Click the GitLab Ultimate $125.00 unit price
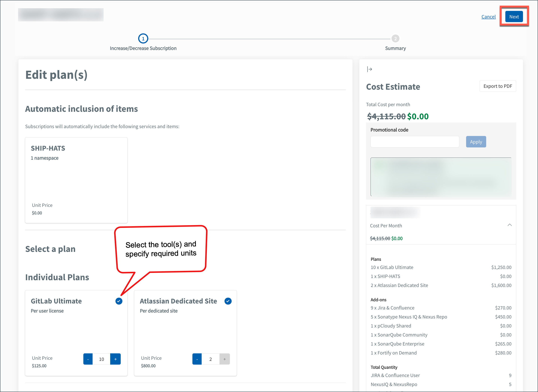Image resolution: width=538 pixels, height=392 pixels. (x=39, y=366)
